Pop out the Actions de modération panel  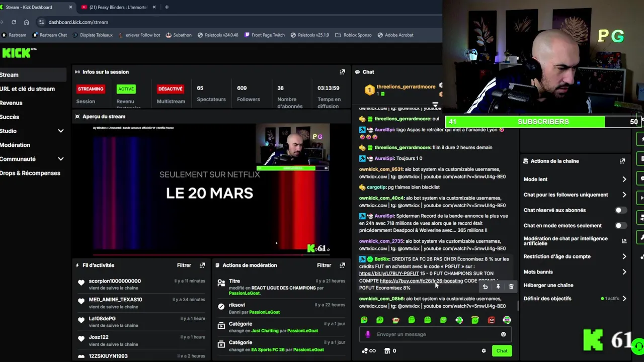pos(342,265)
